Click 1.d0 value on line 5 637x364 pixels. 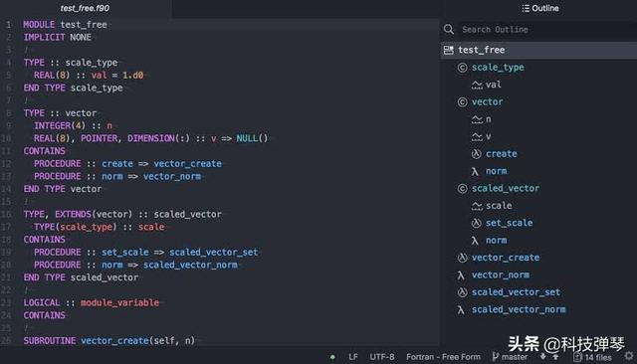(132, 75)
